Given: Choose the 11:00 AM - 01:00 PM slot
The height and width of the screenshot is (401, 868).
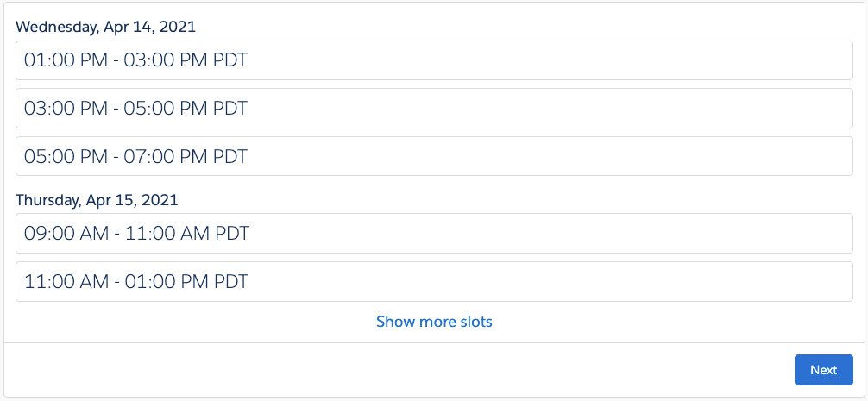Looking at the screenshot, I should tap(434, 282).
